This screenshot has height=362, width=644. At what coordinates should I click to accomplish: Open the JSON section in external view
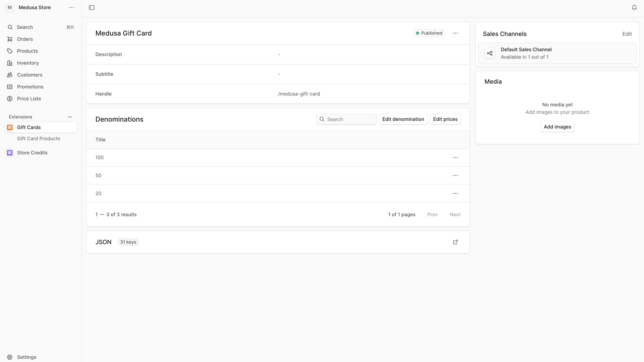455,242
